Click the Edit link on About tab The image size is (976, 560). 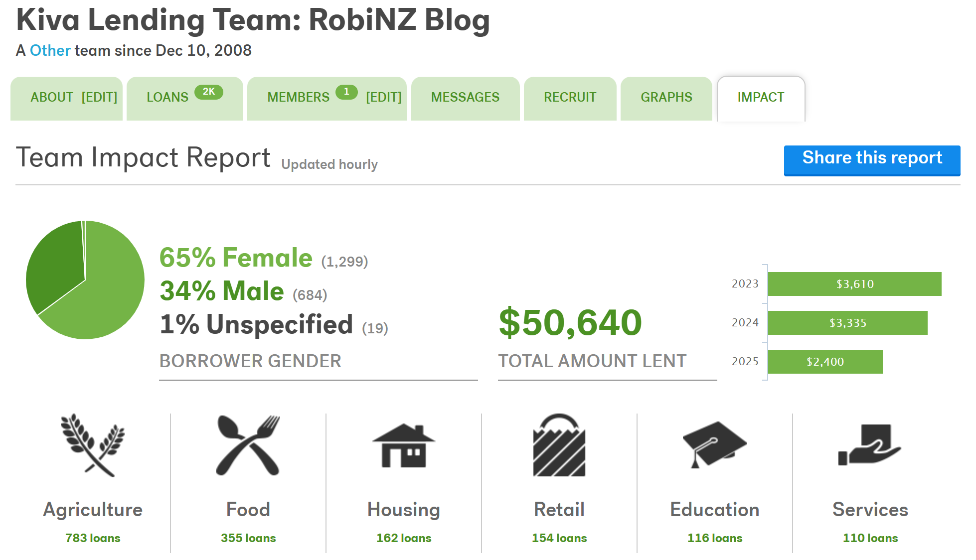(100, 97)
